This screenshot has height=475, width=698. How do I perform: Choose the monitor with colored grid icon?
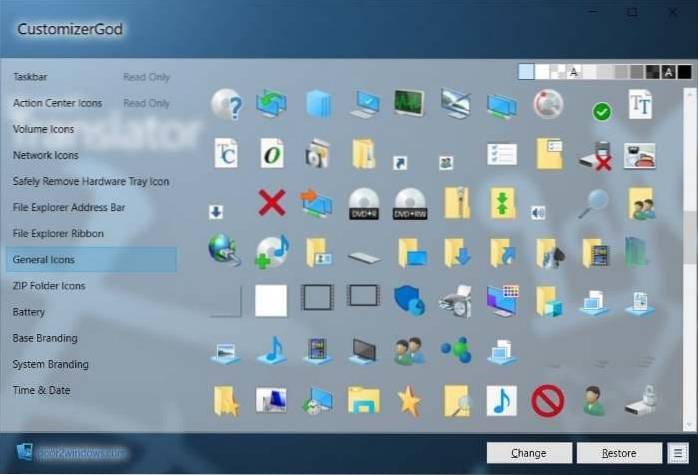(503, 301)
